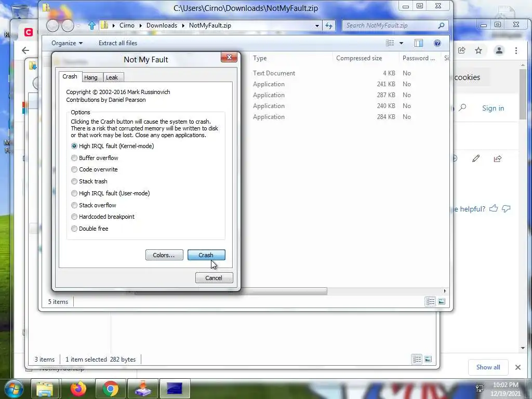The image size is (532, 399).
Task: Click the thumbs up helpful icon
Action: click(x=494, y=208)
